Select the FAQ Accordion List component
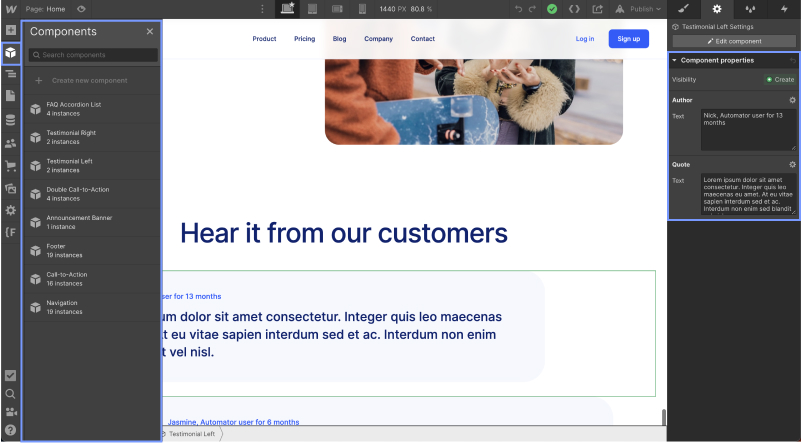The height and width of the screenshot is (443, 801). [x=92, y=109]
